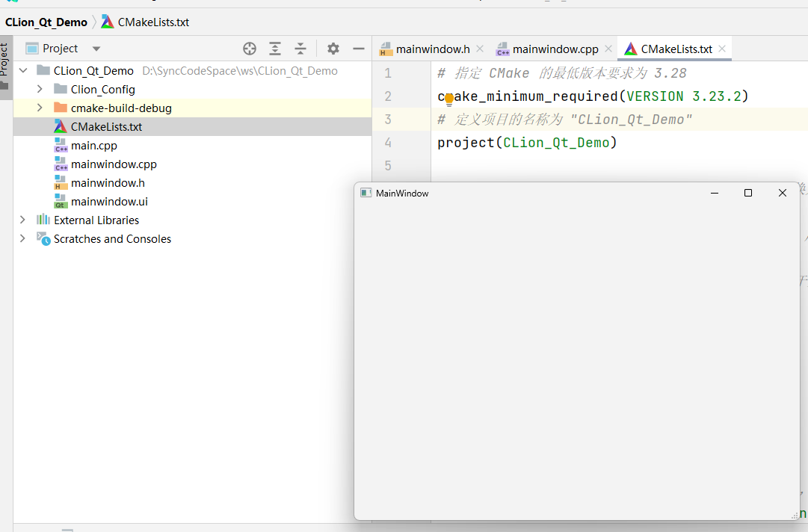The height and width of the screenshot is (532, 808).
Task: Select the Clion_Config folder row
Action: pos(192,89)
